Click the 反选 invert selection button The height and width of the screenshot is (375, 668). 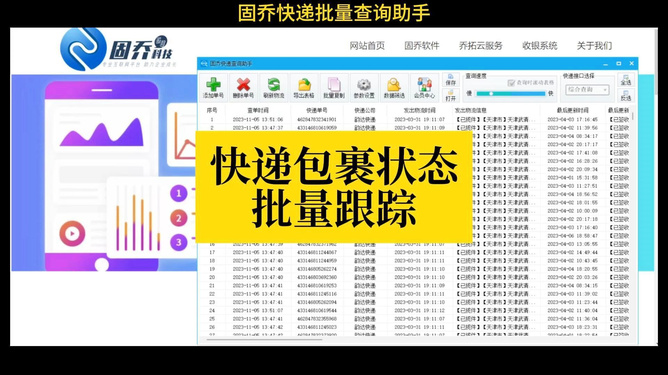click(x=625, y=96)
